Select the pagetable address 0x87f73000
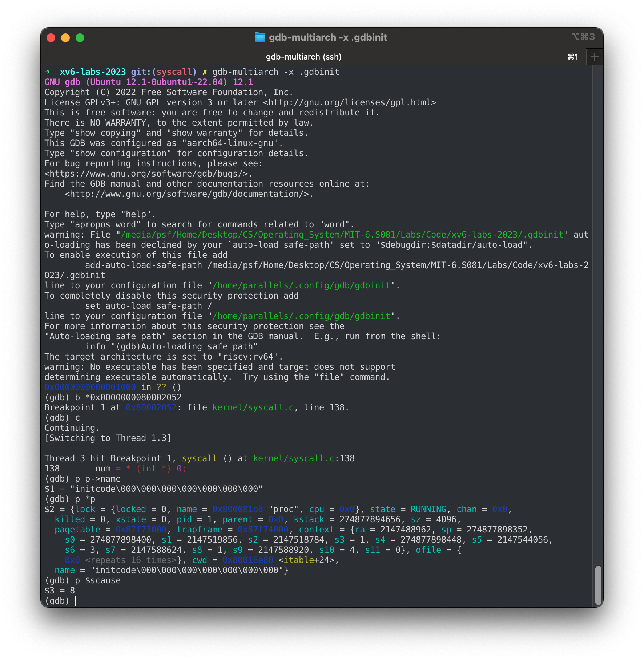This screenshot has height=661, width=644. click(x=140, y=530)
